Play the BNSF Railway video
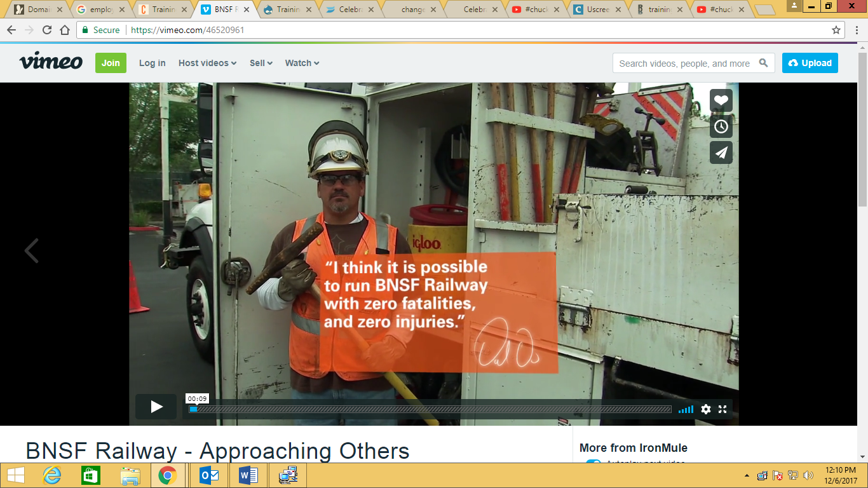 156,407
